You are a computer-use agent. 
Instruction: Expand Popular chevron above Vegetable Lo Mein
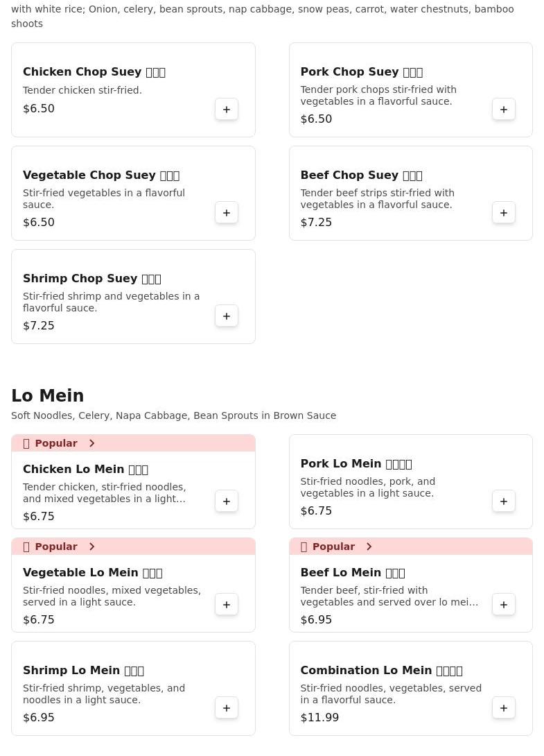pyautogui.click(x=91, y=547)
